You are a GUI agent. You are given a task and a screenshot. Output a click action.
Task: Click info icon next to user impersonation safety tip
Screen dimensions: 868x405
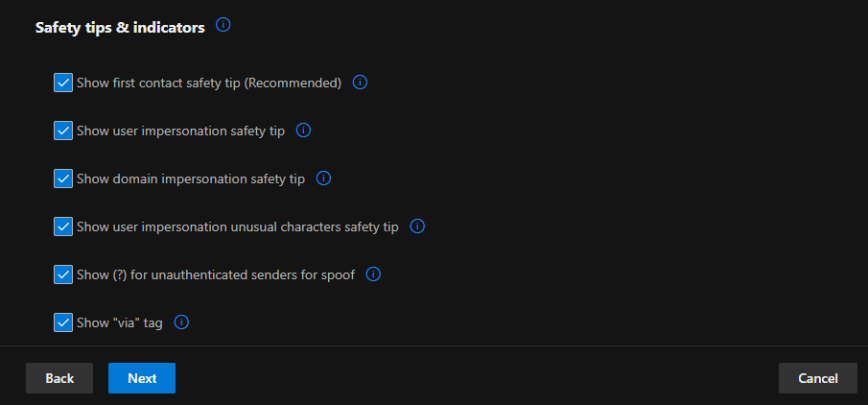coord(304,131)
